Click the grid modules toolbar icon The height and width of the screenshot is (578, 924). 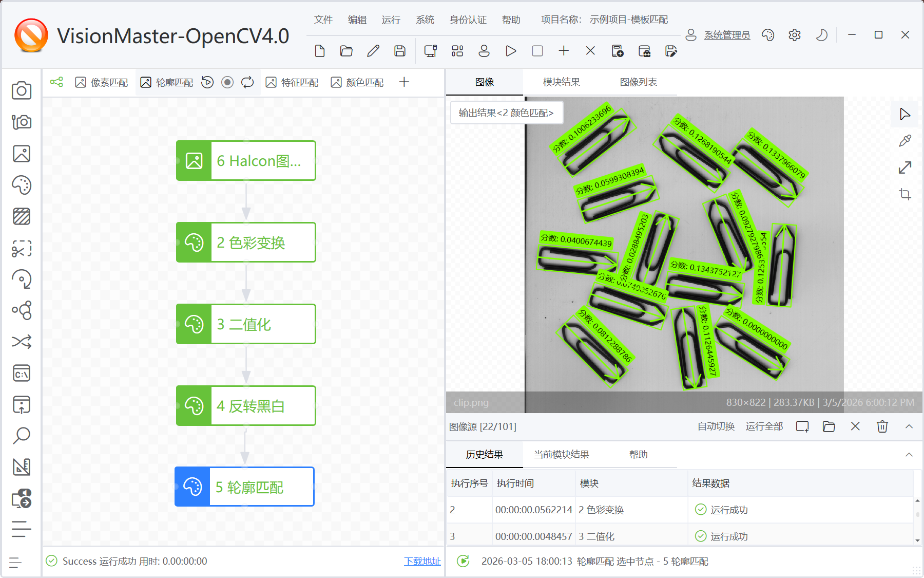click(x=457, y=51)
